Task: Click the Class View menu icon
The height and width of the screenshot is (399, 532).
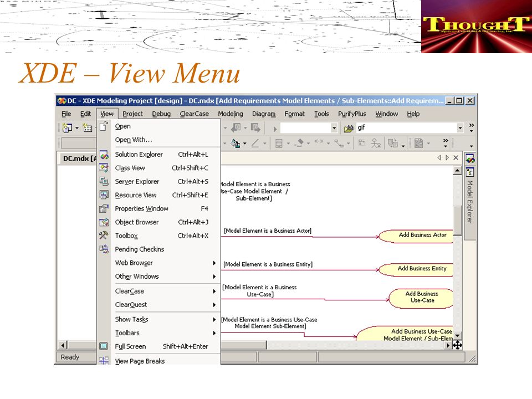Action: [104, 168]
